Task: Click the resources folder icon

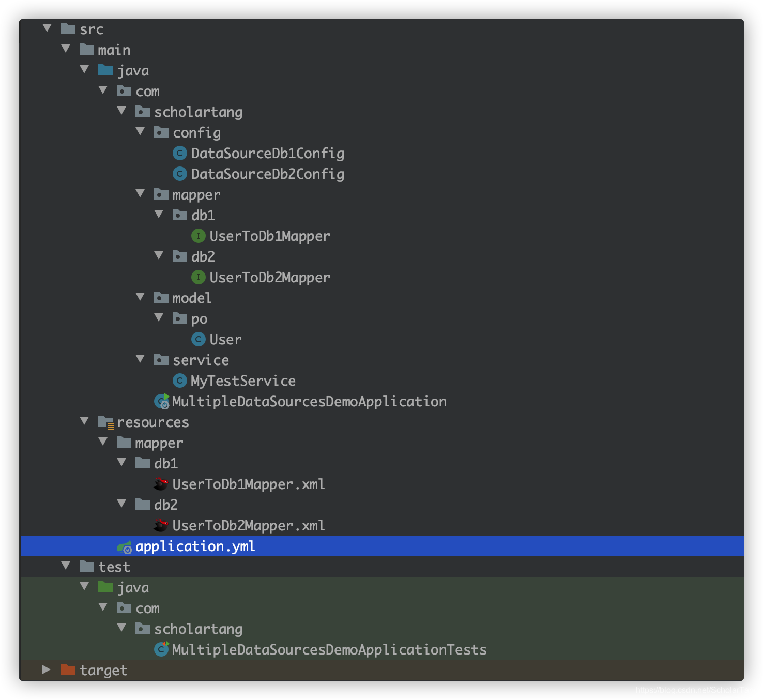Action: 105,422
